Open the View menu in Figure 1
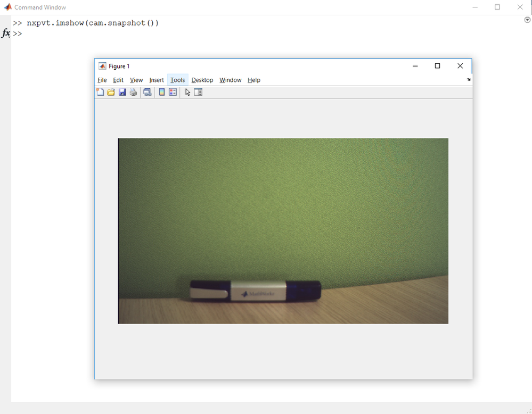The image size is (532, 414). [136, 80]
